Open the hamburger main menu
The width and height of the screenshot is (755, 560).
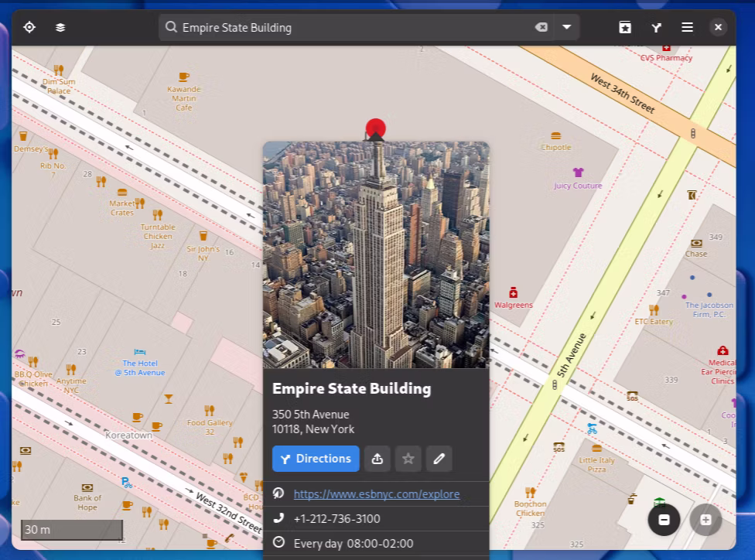(x=687, y=27)
